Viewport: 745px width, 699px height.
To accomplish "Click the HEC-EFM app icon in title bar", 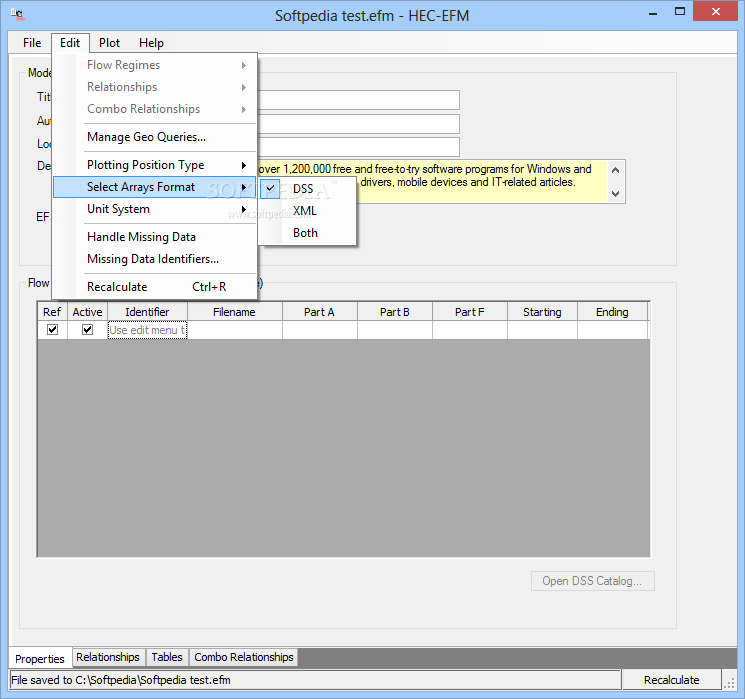I will pyautogui.click(x=18, y=15).
